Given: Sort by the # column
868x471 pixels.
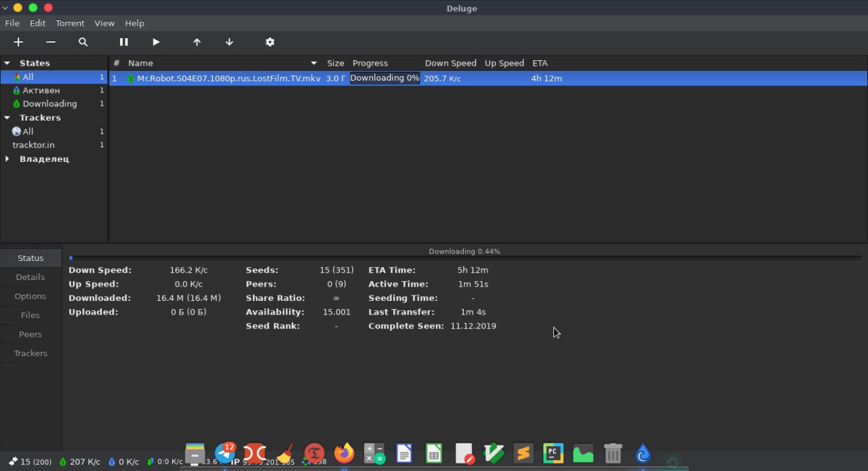Looking at the screenshot, I should (x=116, y=63).
